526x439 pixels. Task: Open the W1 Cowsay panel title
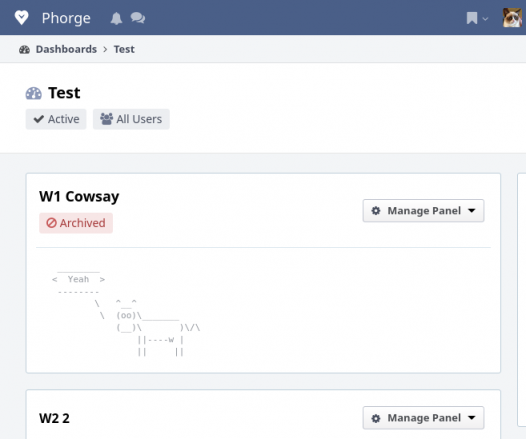[x=79, y=197]
